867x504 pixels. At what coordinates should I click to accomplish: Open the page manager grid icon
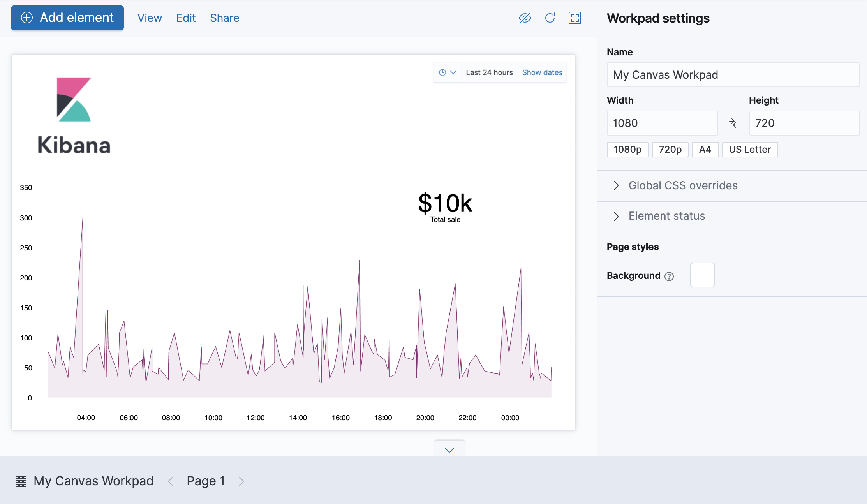[x=20, y=481]
